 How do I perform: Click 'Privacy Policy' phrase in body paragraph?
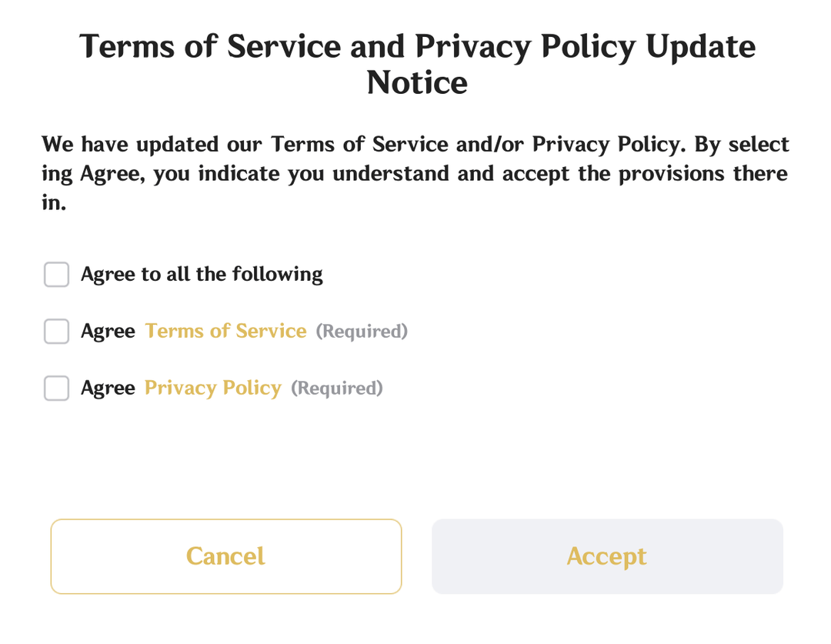point(609,145)
